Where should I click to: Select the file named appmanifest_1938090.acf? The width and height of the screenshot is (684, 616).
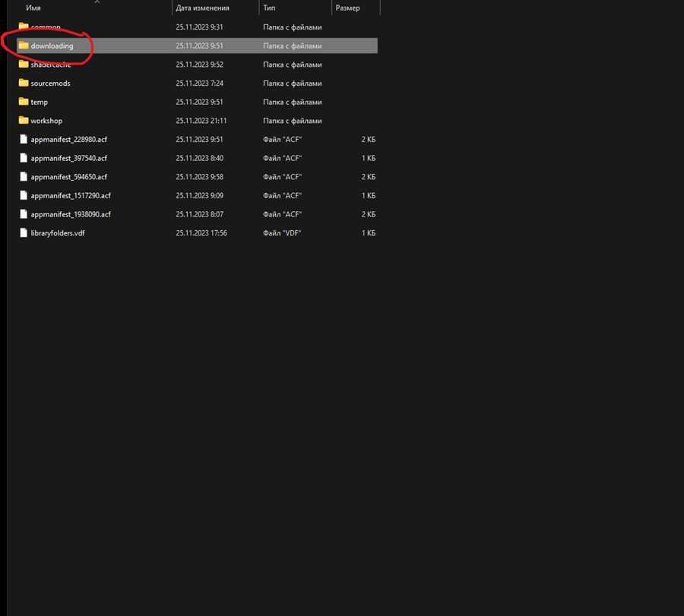71,214
